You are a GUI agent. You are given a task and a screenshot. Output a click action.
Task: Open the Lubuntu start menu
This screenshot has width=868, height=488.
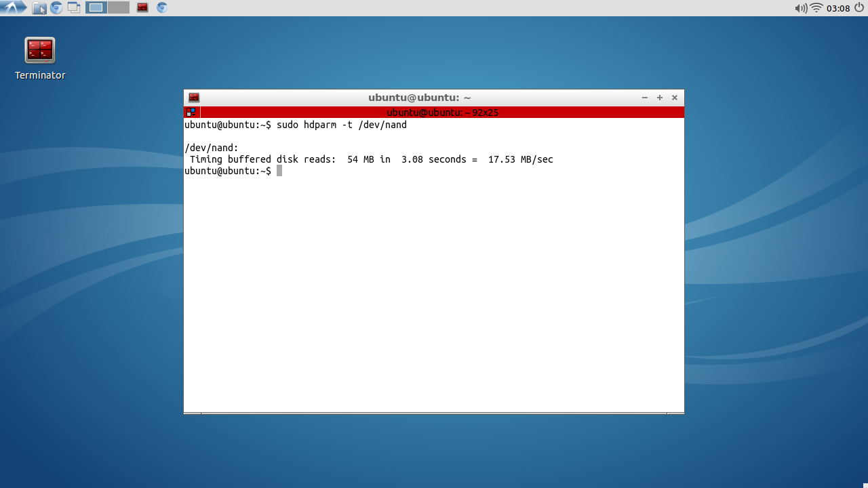coord(14,8)
